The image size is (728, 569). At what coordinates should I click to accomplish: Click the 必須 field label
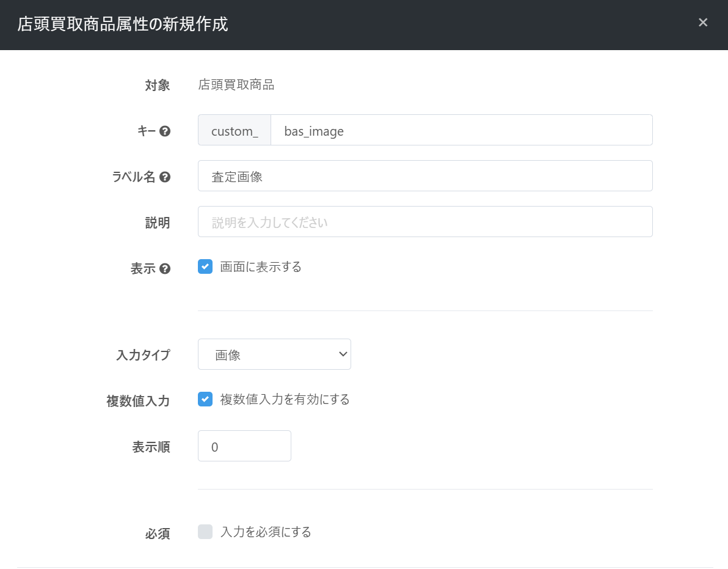158,534
